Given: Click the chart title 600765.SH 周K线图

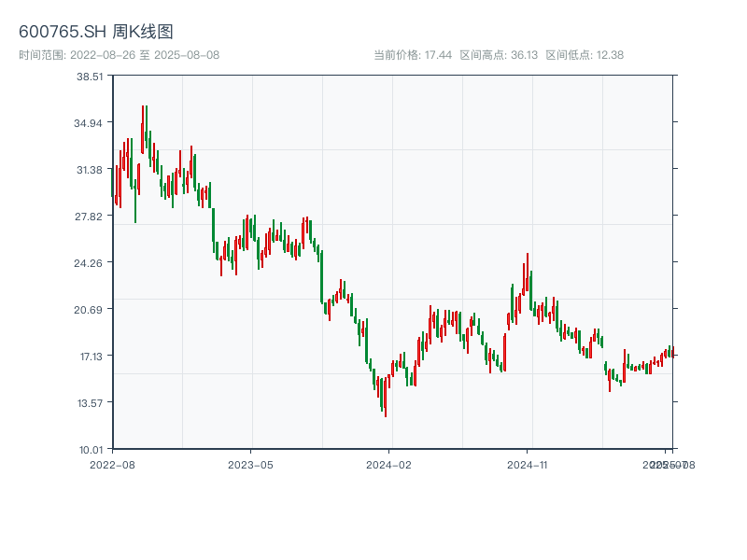Looking at the screenshot, I should tap(96, 33).
